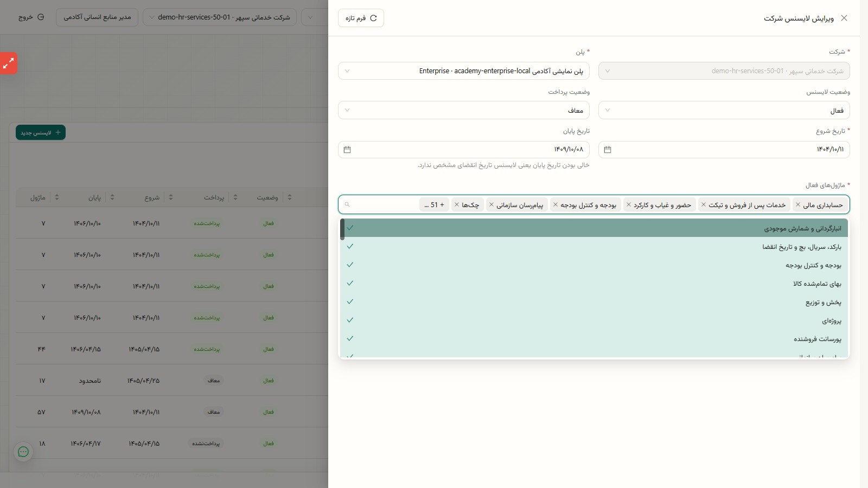Open the company selector in top header
Image resolution: width=868 pixels, height=488 pixels.
(x=220, y=17)
